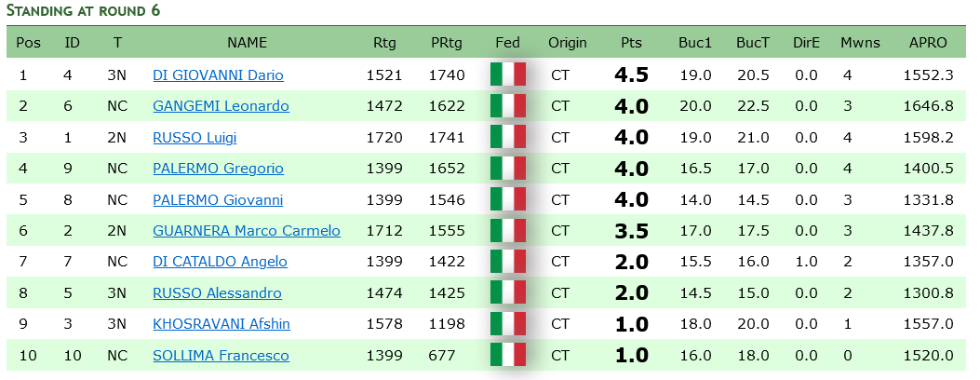The image size is (980, 380).
Task: Click the SOLLIMA Francesco link
Action: pyautogui.click(x=221, y=356)
